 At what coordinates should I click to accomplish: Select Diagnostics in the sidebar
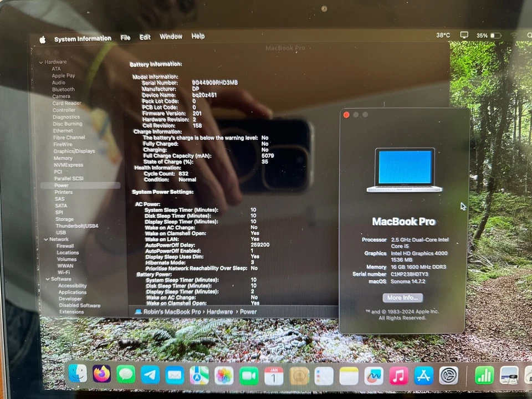point(66,117)
